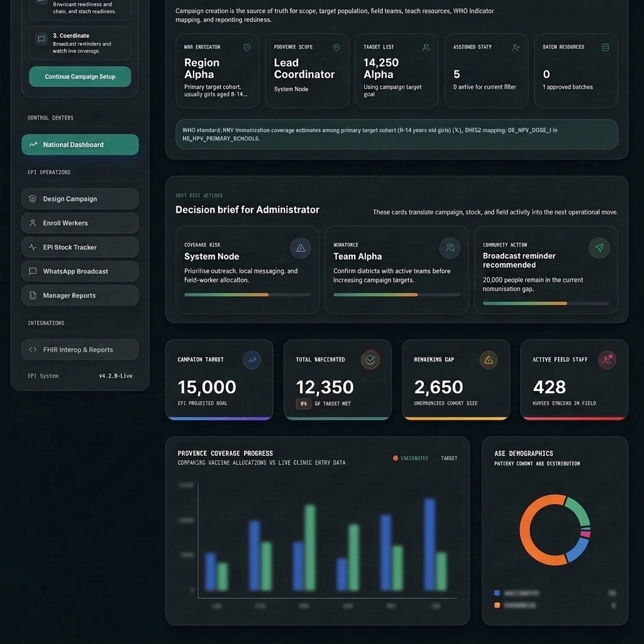Click the 12,350 total vaccinated value
The width and height of the screenshot is (644, 644).
[325, 387]
